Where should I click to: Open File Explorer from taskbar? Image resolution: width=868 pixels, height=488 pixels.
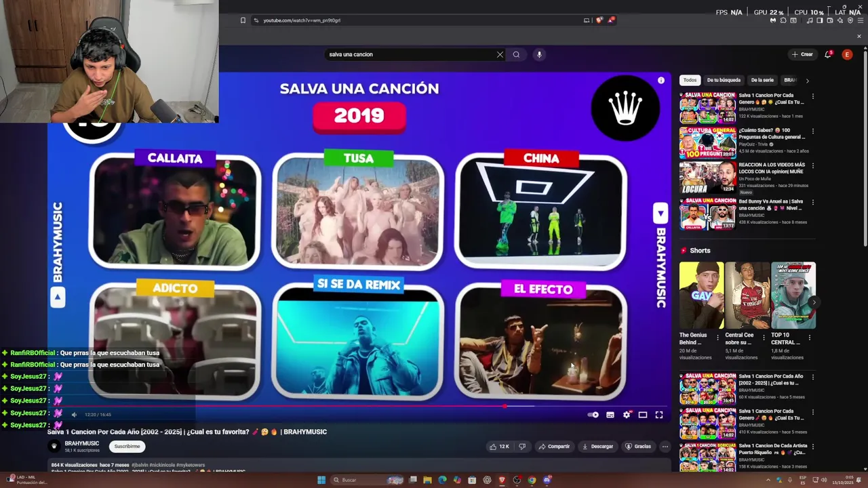[427, 480]
